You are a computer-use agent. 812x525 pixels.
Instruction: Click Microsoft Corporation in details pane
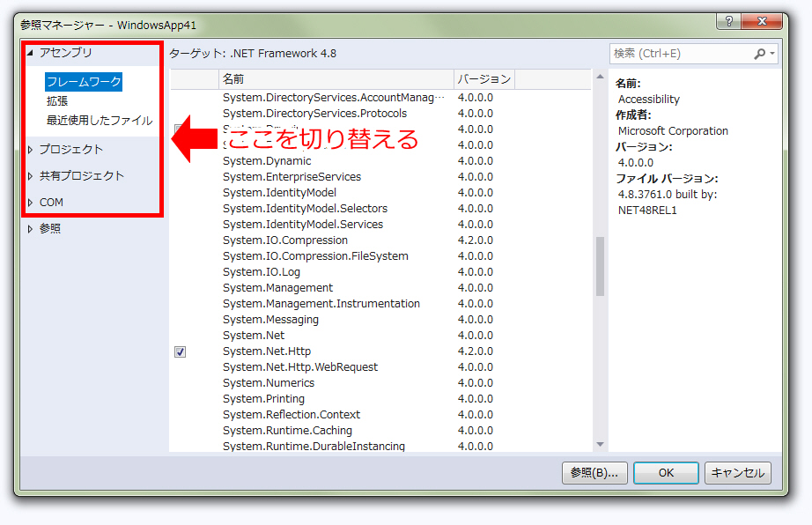[673, 131]
